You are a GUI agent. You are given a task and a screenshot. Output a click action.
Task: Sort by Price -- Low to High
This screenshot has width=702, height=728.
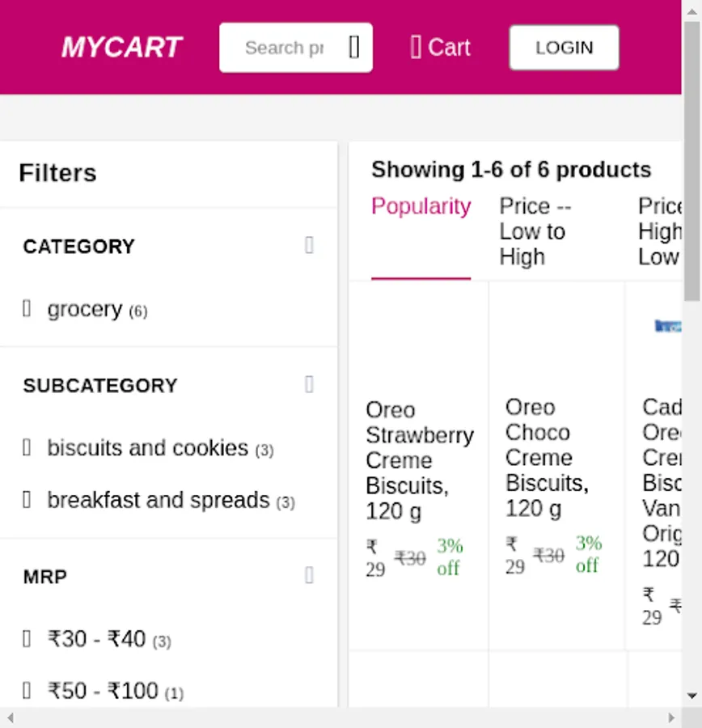[x=535, y=231]
